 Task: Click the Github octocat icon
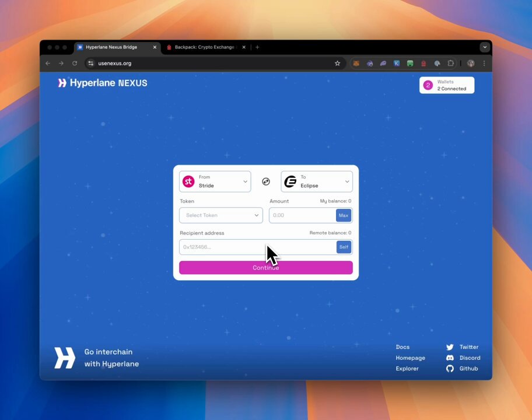click(x=450, y=369)
